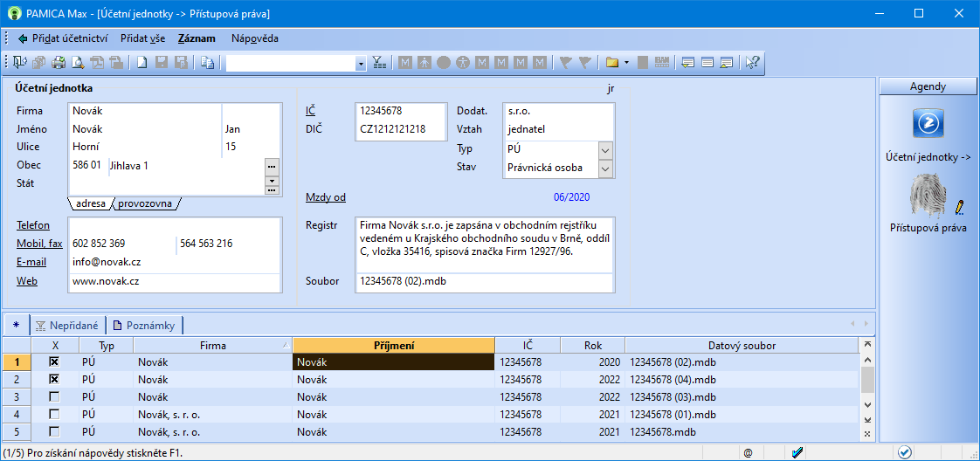Open print preview with magnifier icon
The image size is (980, 461).
[78, 62]
